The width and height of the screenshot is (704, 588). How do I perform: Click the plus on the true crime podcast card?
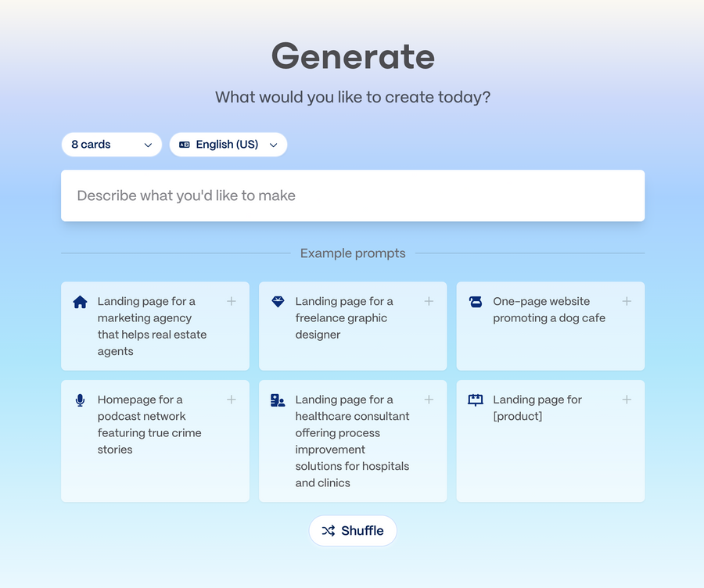click(231, 399)
